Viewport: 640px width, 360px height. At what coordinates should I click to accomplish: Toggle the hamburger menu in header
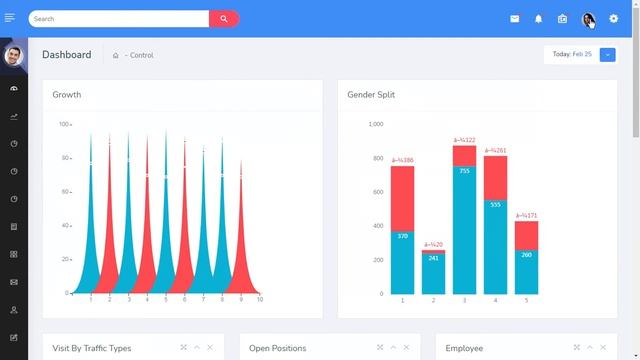pos(10,18)
